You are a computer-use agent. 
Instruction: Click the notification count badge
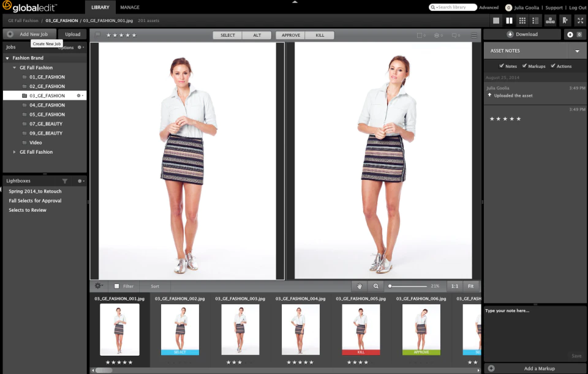508,7
